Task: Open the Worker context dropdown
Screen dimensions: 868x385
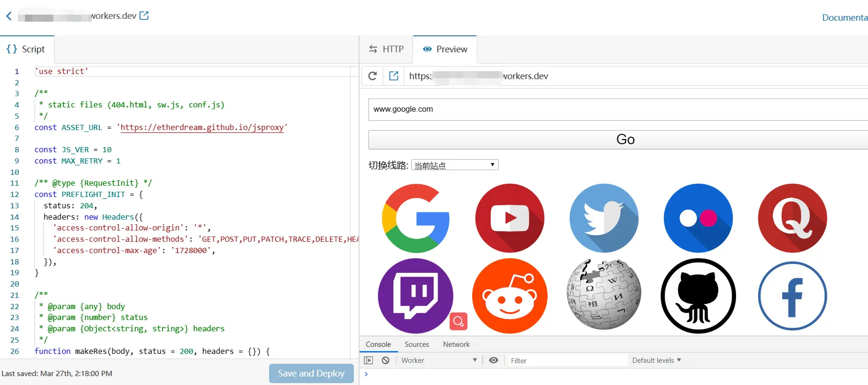Action: click(x=439, y=360)
